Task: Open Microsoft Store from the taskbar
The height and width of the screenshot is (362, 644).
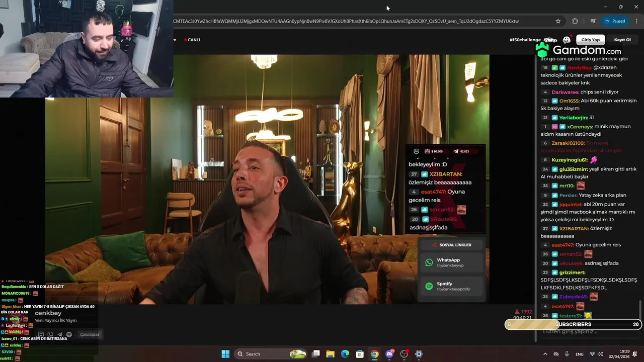Action: [360, 354]
